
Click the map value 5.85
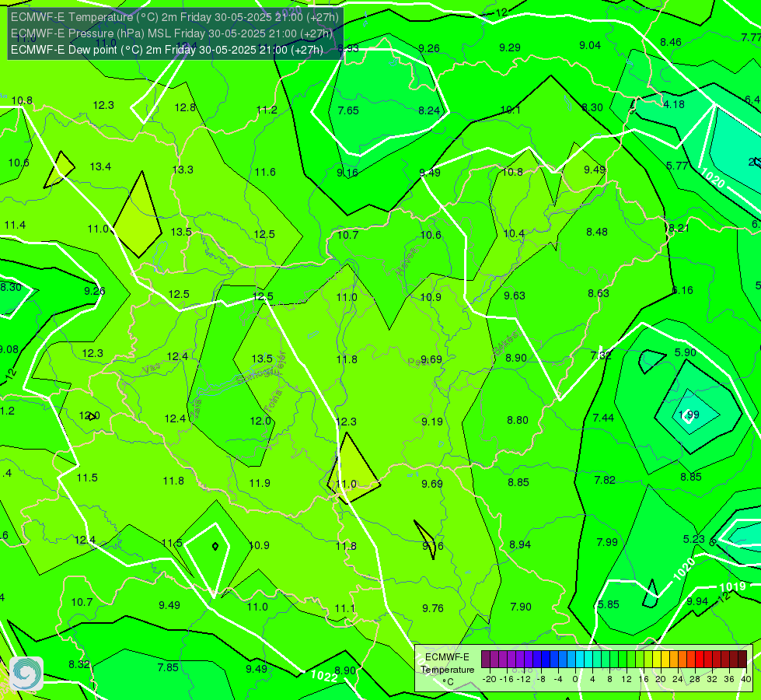(609, 604)
